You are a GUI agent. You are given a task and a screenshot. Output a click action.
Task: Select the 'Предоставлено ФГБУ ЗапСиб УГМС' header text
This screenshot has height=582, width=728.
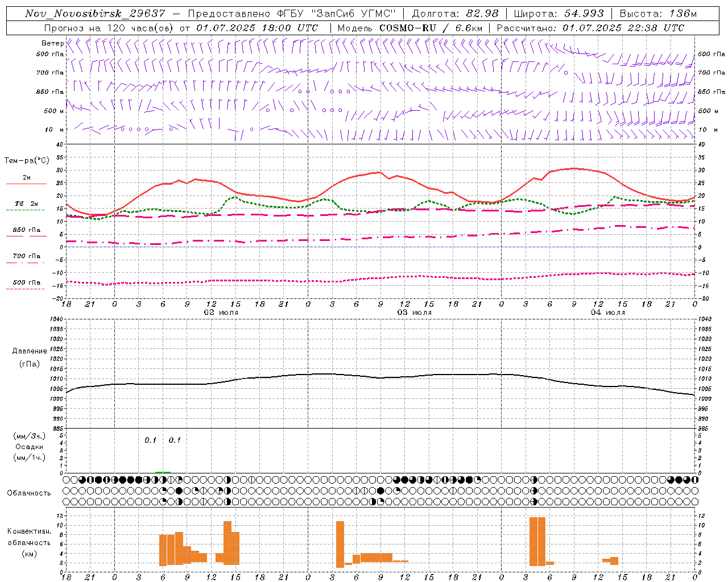click(291, 14)
